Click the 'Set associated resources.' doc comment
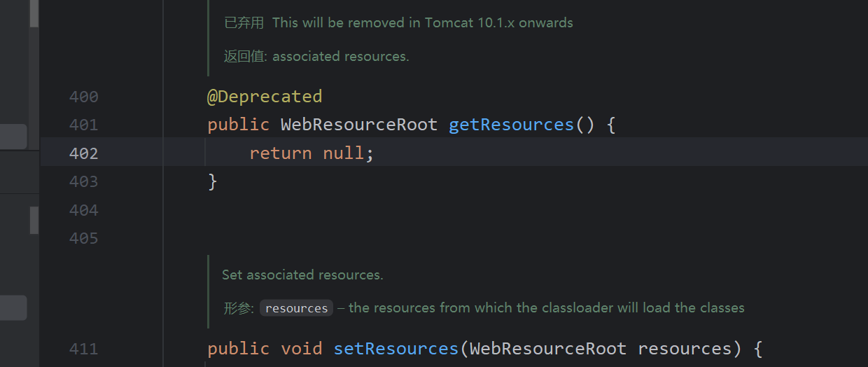Viewport: 868px width, 367px height. (x=302, y=275)
